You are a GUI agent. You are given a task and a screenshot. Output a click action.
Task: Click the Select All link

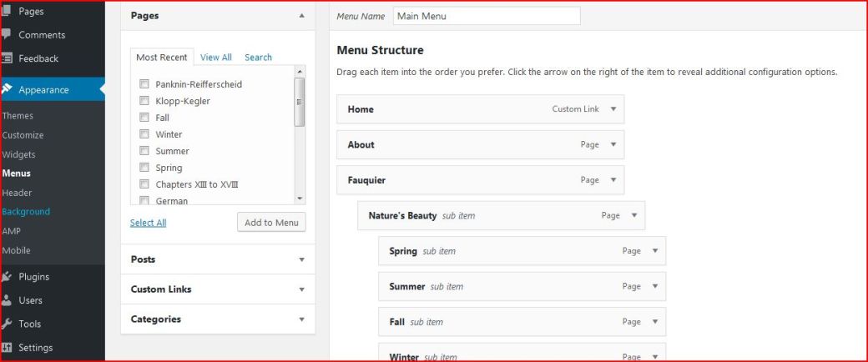click(148, 223)
